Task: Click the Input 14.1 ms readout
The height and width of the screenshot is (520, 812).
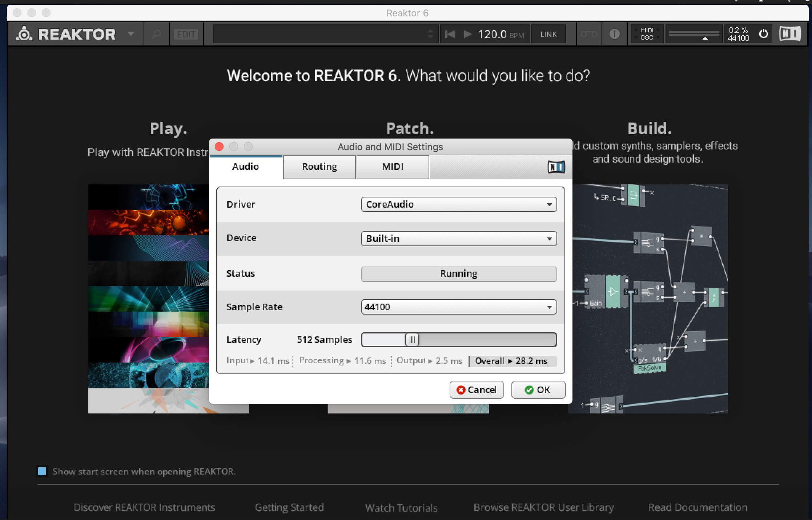Action: click(258, 361)
